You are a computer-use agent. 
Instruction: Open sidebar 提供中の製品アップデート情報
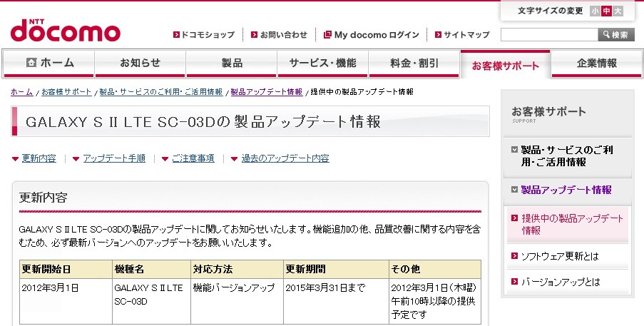click(572, 224)
